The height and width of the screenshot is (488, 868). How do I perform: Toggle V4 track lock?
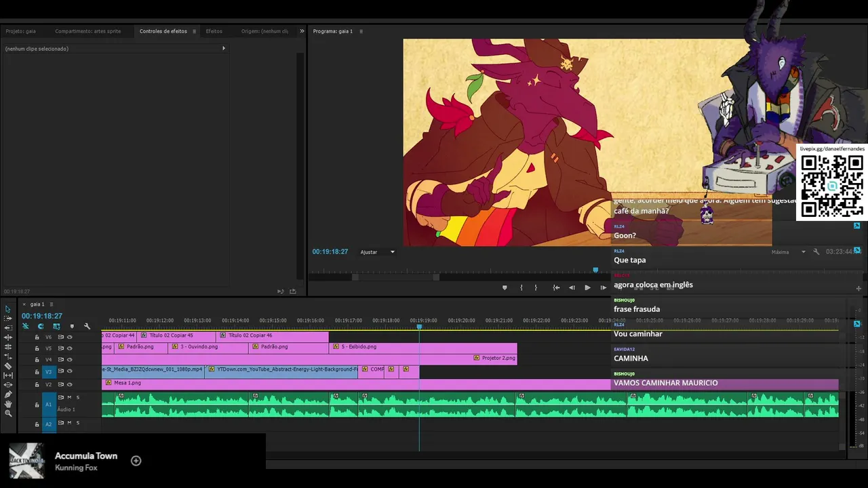[x=37, y=360]
